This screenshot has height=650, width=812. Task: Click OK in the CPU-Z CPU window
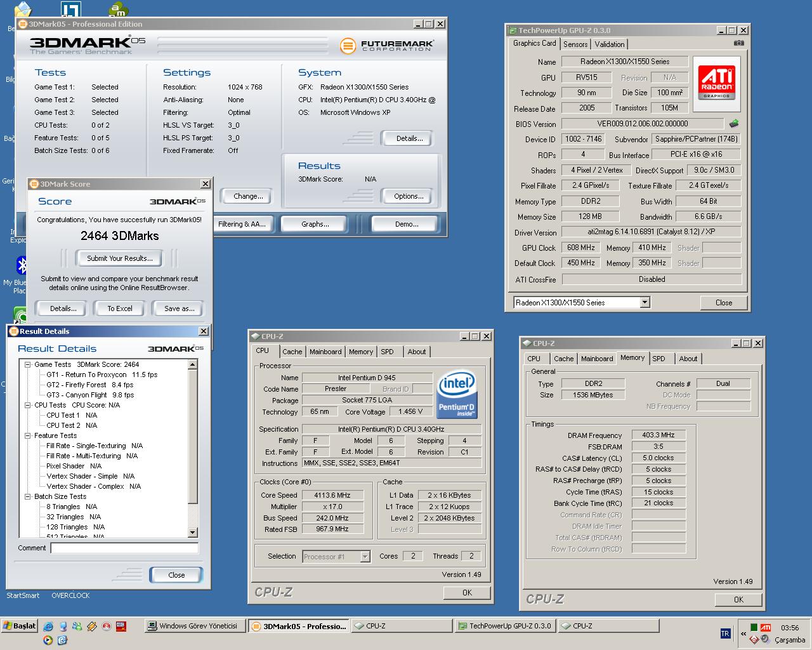click(467, 592)
